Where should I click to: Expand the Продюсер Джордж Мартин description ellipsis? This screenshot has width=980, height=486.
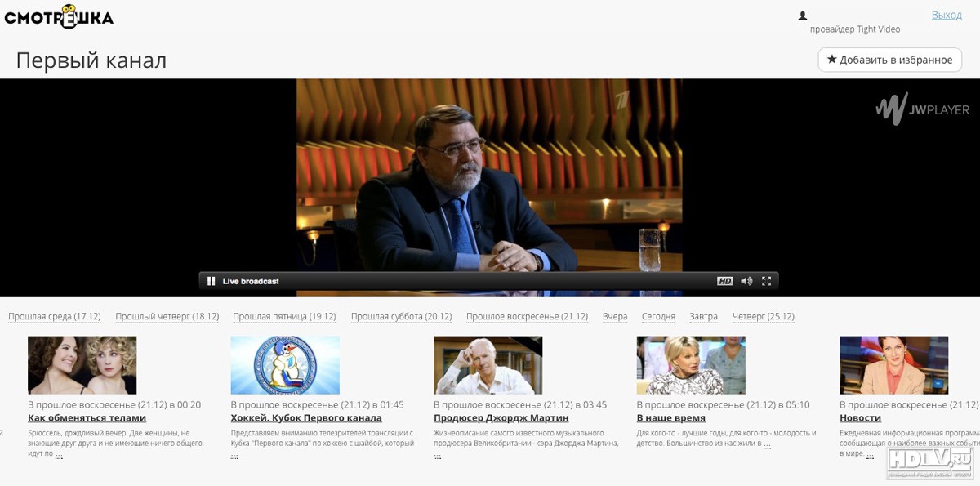pos(438,456)
